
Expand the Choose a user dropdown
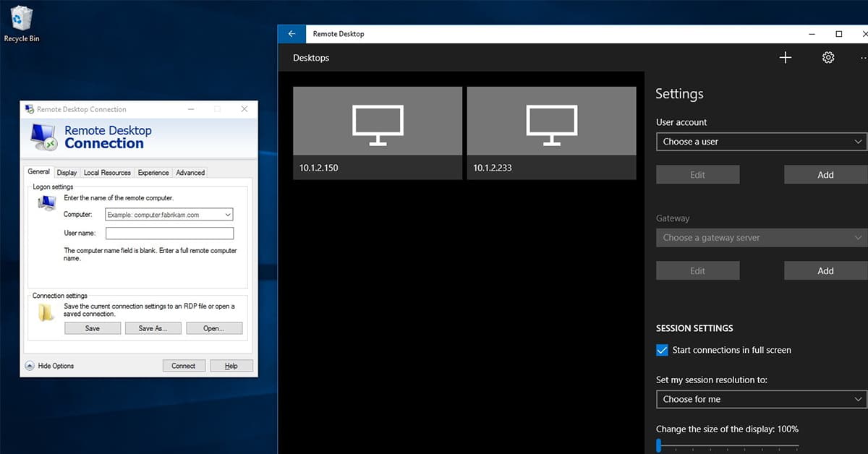pos(762,142)
